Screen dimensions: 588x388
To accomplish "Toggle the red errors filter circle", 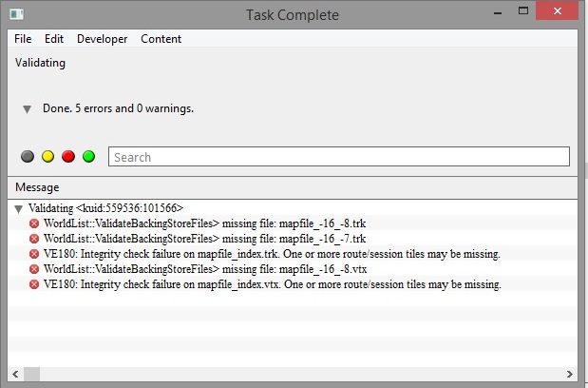I will point(68,157).
